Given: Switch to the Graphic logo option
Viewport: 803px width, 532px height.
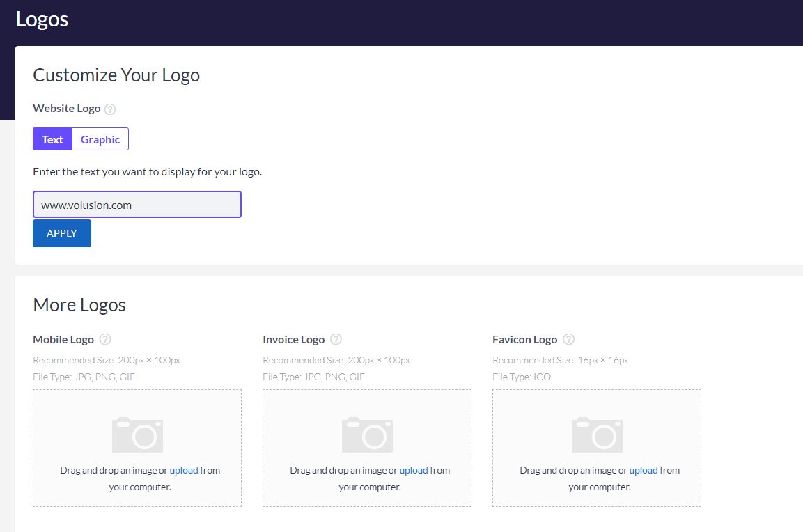Looking at the screenshot, I should click(100, 139).
